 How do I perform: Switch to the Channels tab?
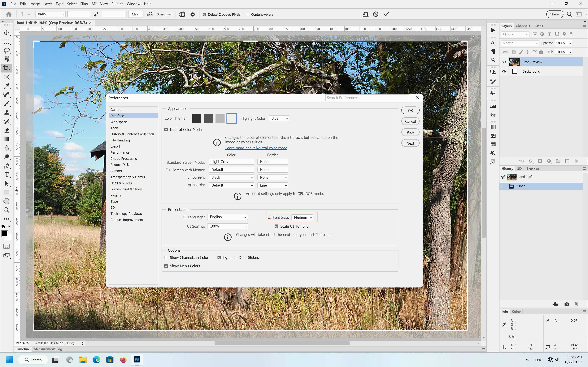click(523, 26)
